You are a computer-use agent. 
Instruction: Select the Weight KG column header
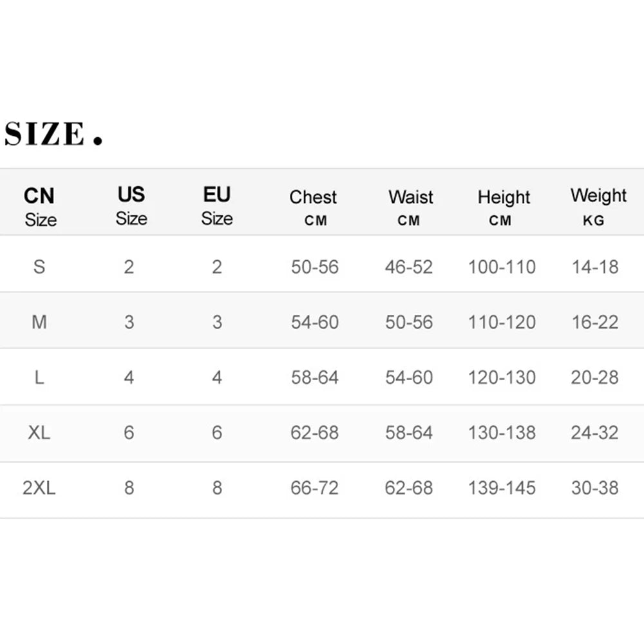tap(598, 206)
